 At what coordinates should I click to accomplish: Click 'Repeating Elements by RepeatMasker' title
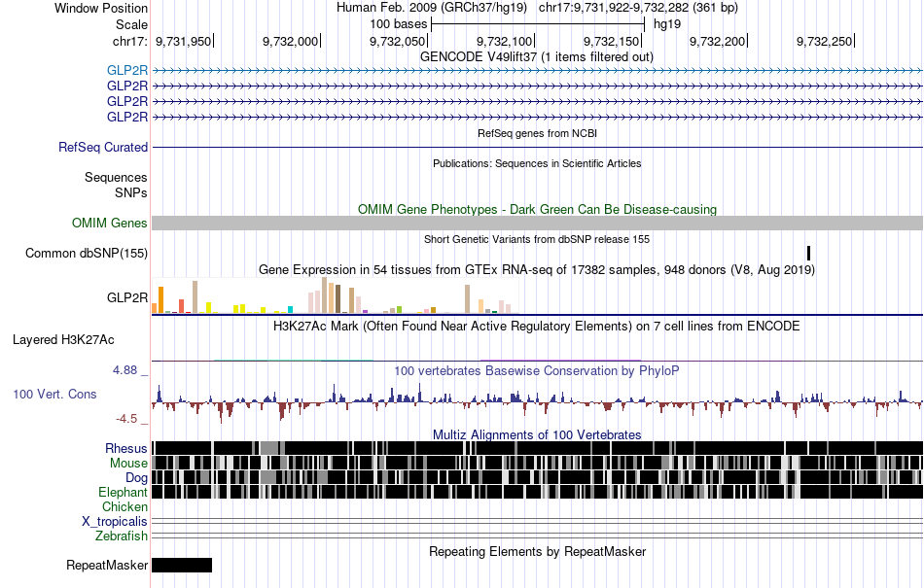538,551
